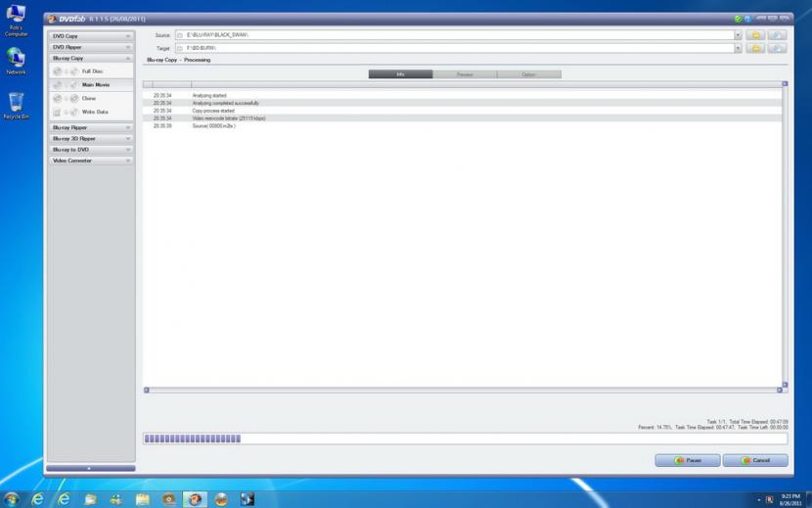Expand the Blu-ray to DVD section
Screen dimensions: 812x508
click(x=91, y=150)
